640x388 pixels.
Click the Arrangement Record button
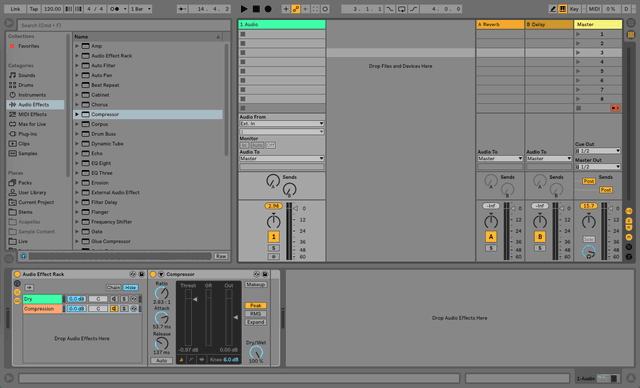click(268, 9)
